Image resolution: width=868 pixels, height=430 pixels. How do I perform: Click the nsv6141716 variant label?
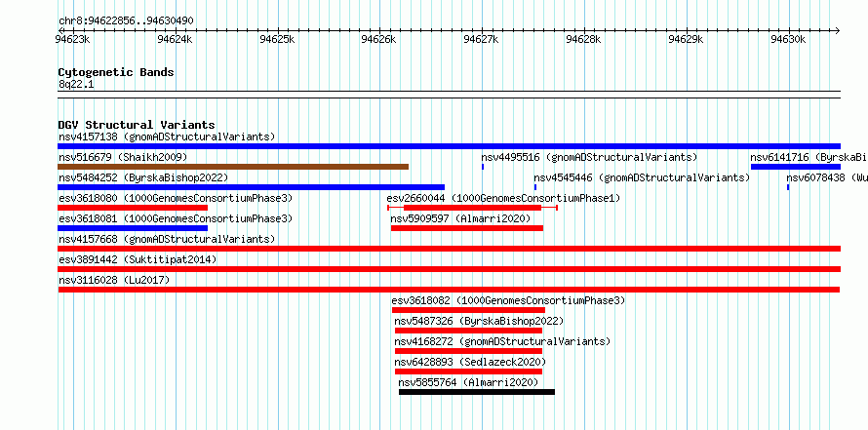(x=809, y=157)
